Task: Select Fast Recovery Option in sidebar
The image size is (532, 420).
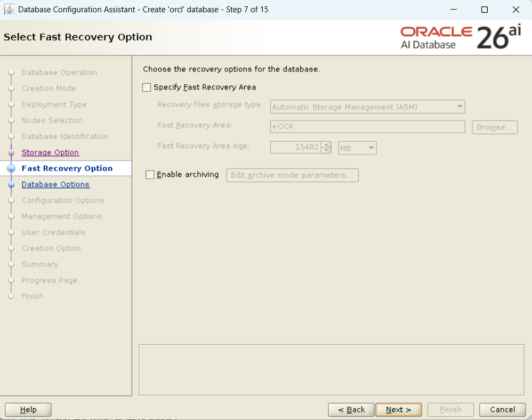Action: pos(67,168)
